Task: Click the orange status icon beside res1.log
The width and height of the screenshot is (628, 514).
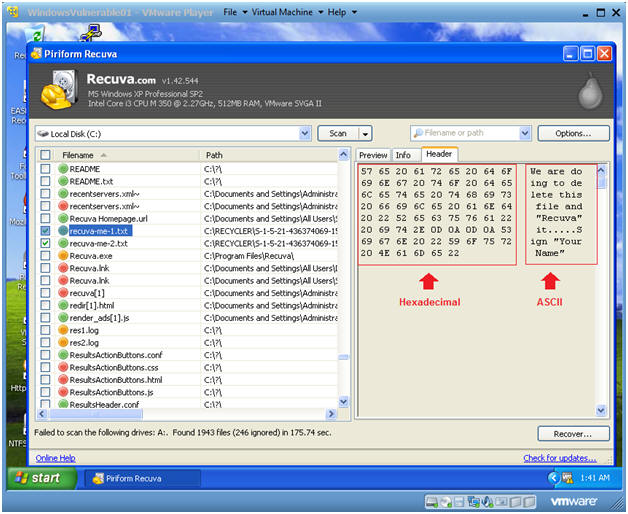Action: 63,330
